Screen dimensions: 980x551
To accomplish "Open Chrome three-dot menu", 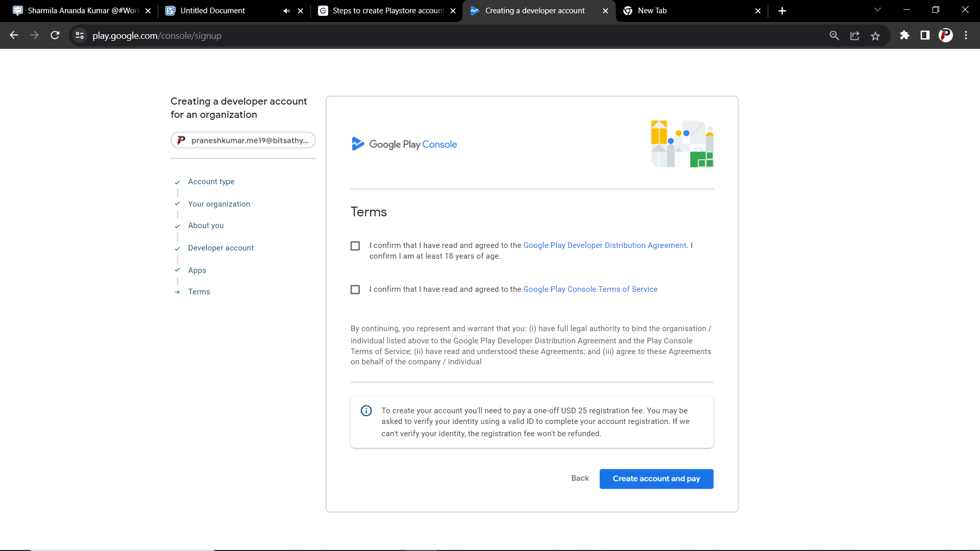I will coord(966,35).
